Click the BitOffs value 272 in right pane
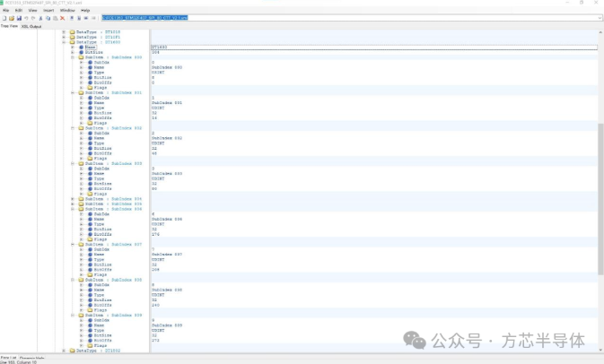 click(155, 340)
